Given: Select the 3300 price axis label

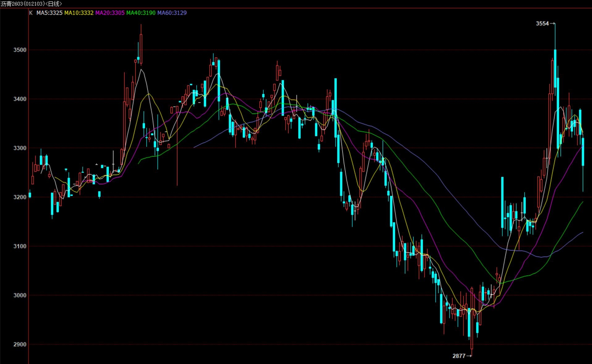Looking at the screenshot, I should coord(20,148).
